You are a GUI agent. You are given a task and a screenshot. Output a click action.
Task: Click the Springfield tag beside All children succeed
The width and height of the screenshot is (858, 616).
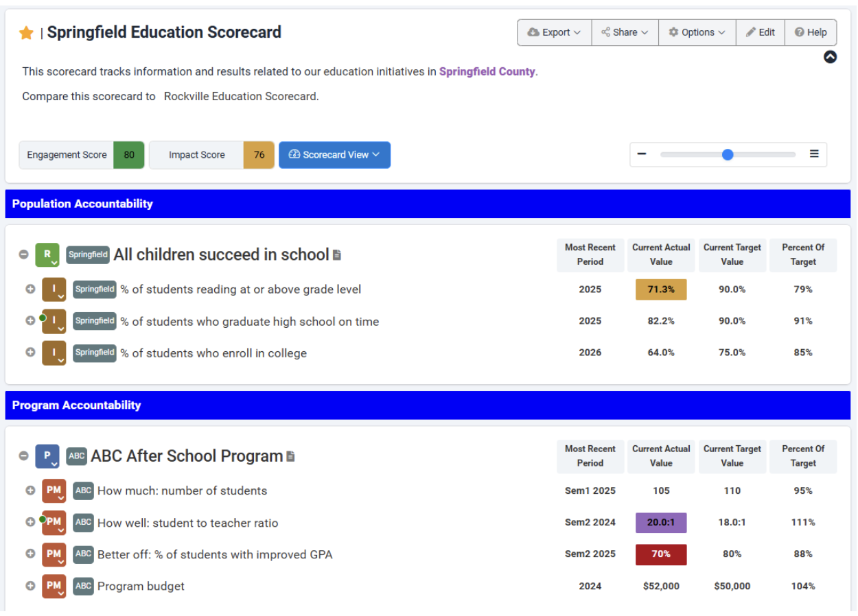pyautogui.click(x=88, y=255)
